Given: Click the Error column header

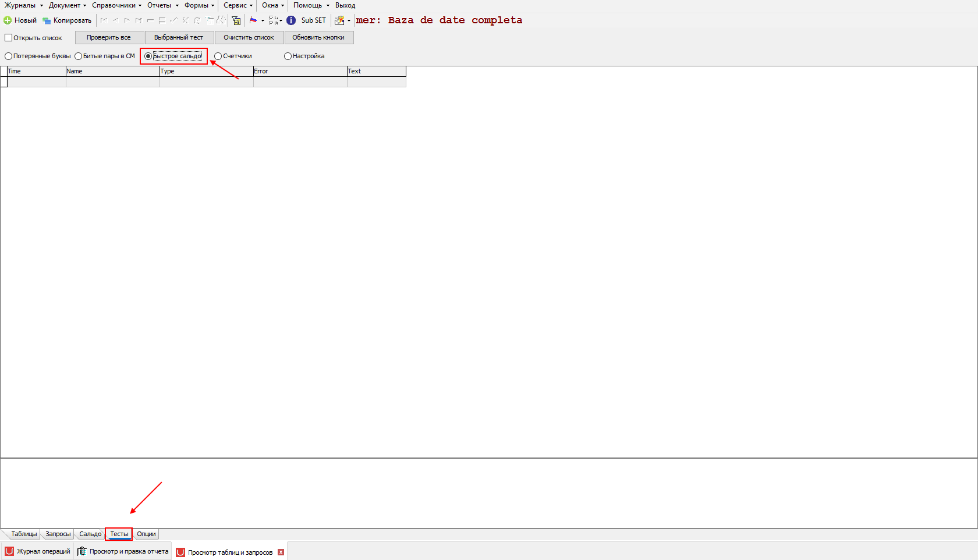Looking at the screenshot, I should point(300,71).
